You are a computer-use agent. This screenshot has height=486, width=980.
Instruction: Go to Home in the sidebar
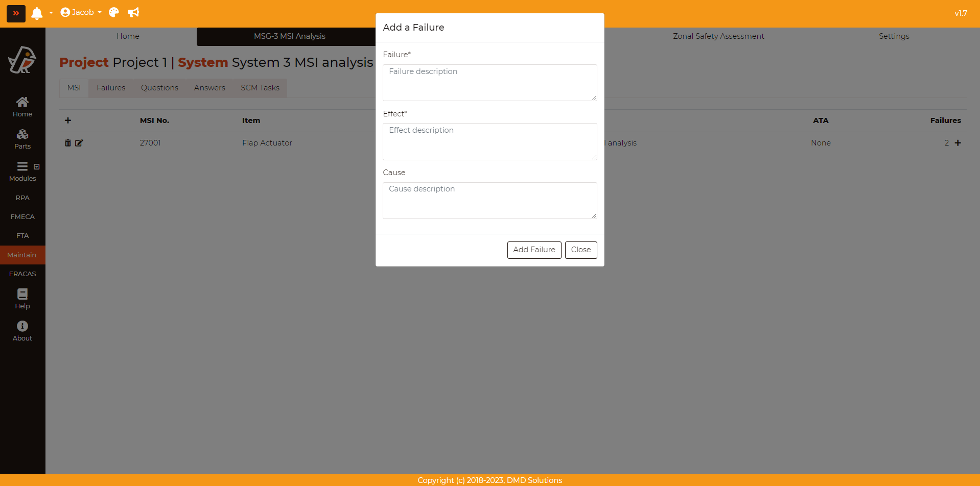click(22, 107)
